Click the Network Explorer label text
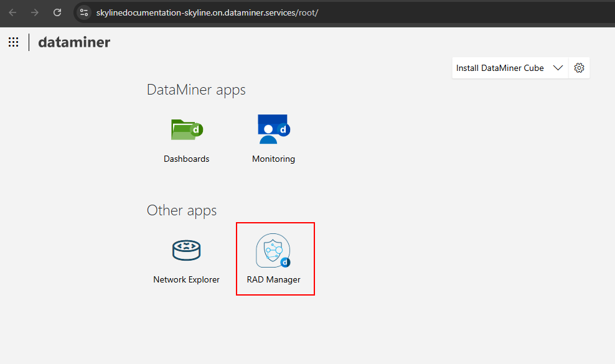The height and width of the screenshot is (364, 615). [x=186, y=279]
